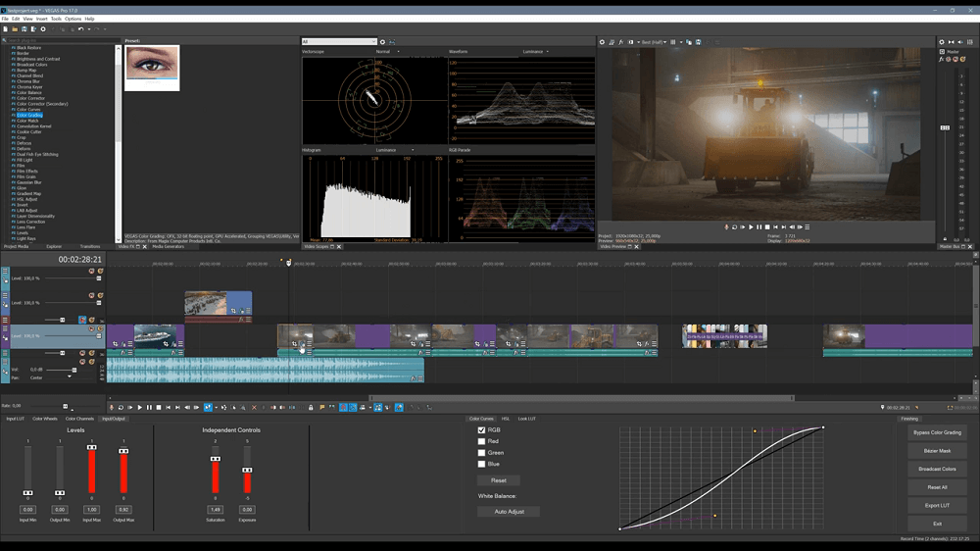
Task: Check the RGB curve checkbox
Action: tap(481, 430)
